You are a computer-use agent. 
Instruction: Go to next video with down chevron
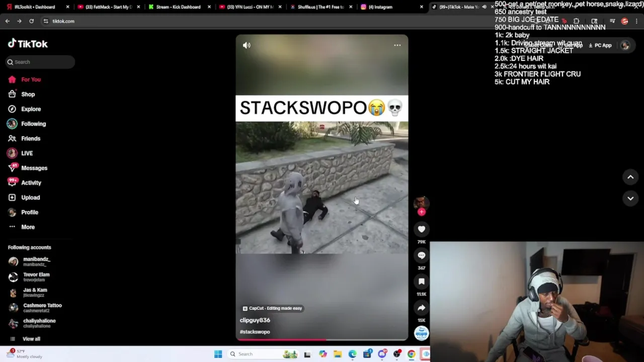[630, 199]
